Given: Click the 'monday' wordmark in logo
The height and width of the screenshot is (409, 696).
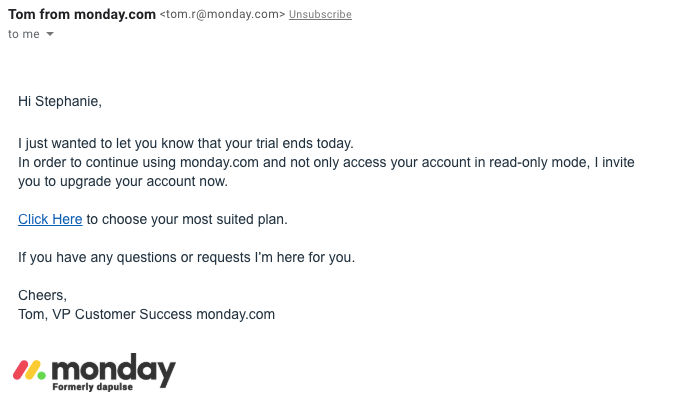Looking at the screenshot, I should click(113, 368).
